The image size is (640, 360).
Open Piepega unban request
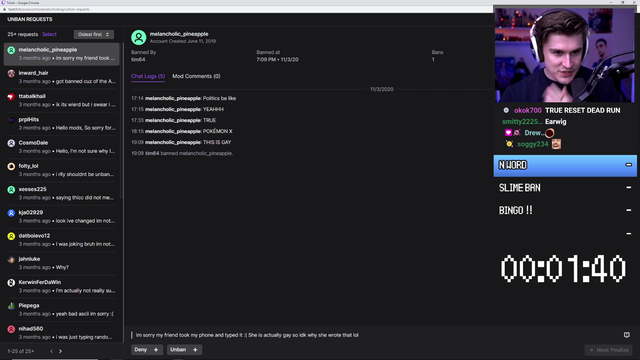click(x=62, y=310)
